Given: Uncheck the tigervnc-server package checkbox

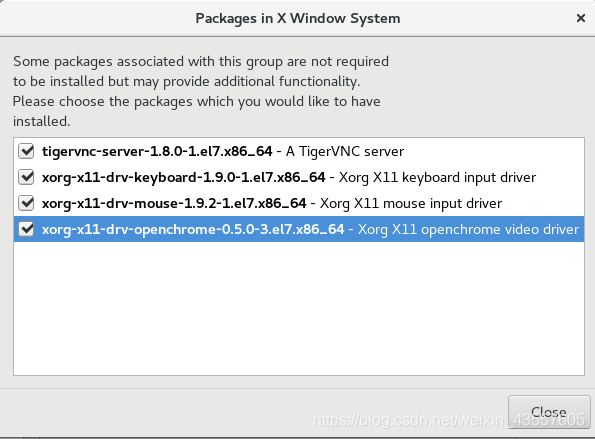Looking at the screenshot, I should [26, 151].
